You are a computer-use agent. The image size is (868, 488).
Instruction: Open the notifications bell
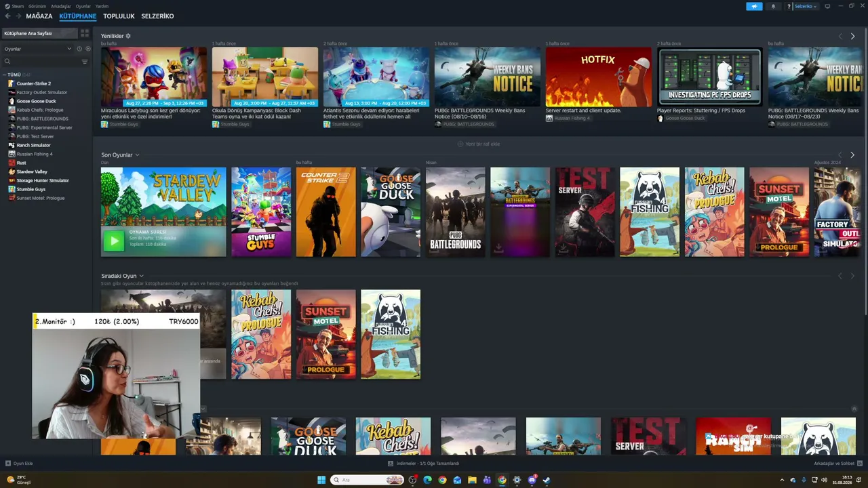[x=773, y=6]
